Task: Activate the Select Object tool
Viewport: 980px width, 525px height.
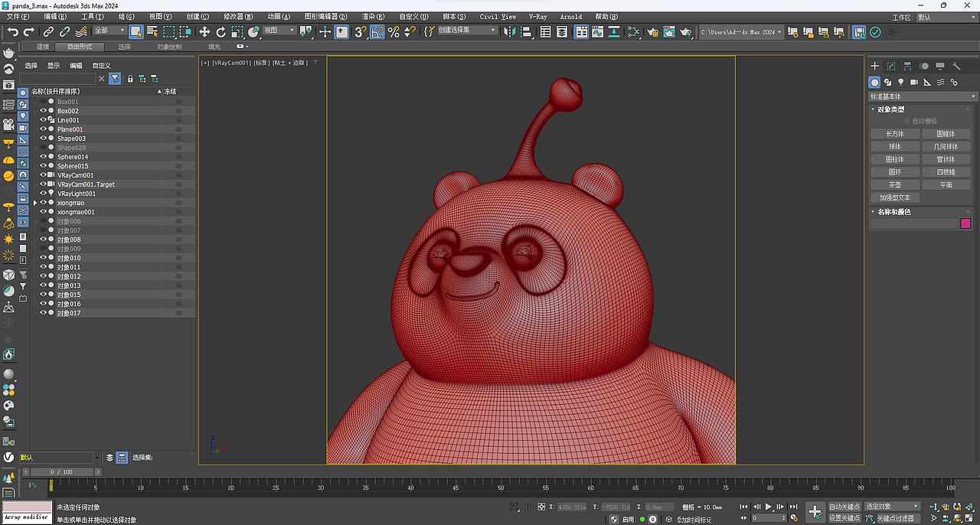Action: (136, 31)
